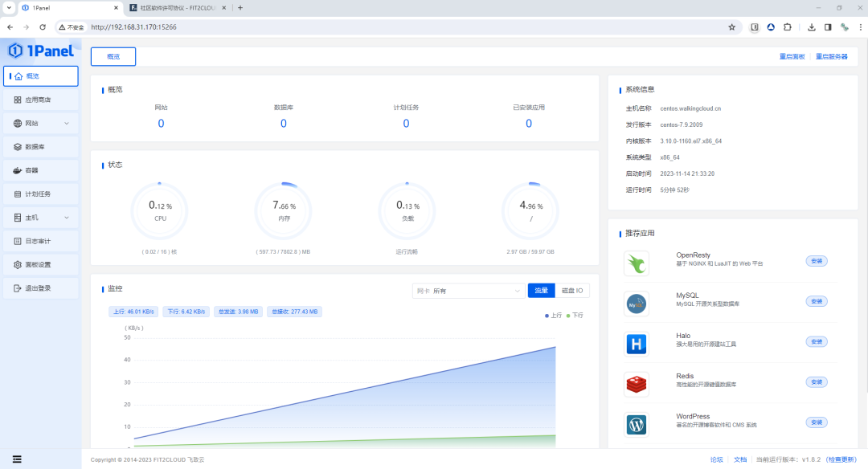The image size is (868, 469).
Task: Collapse the sidebar with the hamburger icon
Action: click(17, 459)
